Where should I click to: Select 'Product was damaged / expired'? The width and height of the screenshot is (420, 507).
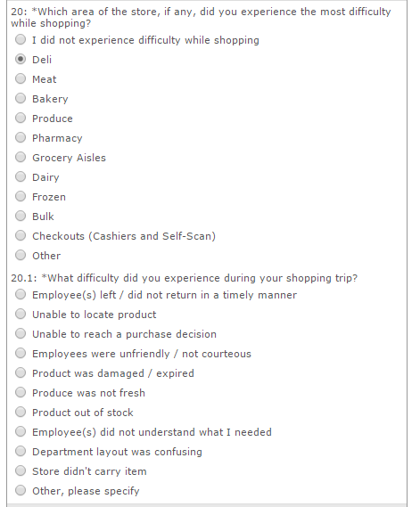pos(21,372)
